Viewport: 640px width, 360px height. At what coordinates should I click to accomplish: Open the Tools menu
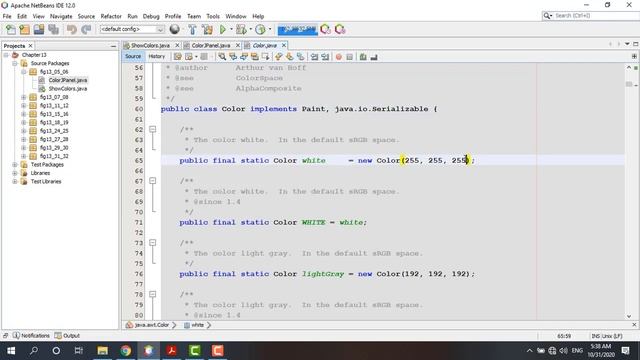tap(213, 16)
